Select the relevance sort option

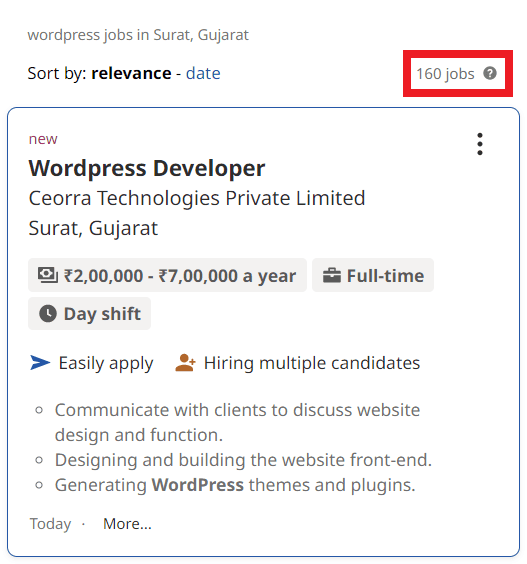click(131, 73)
